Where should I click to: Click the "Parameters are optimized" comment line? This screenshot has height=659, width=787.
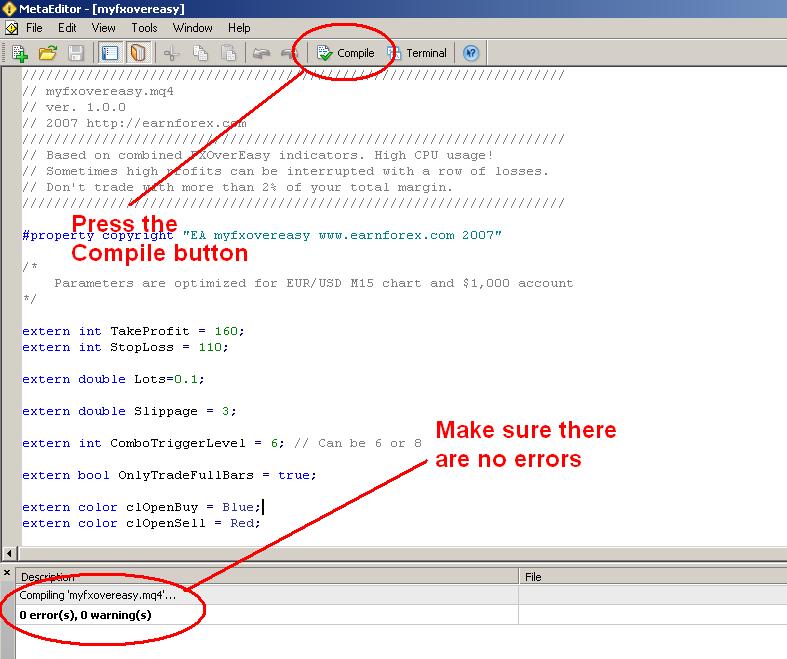coord(314,283)
